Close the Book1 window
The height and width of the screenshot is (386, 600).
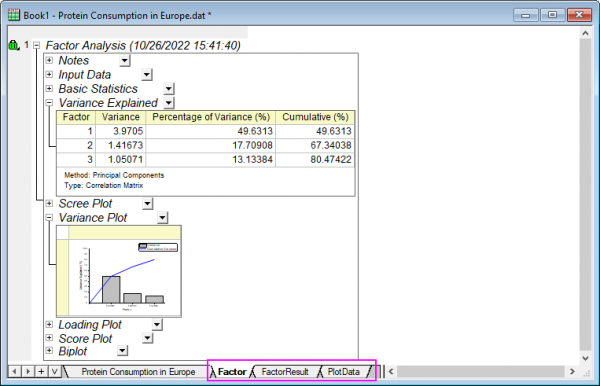coord(579,15)
